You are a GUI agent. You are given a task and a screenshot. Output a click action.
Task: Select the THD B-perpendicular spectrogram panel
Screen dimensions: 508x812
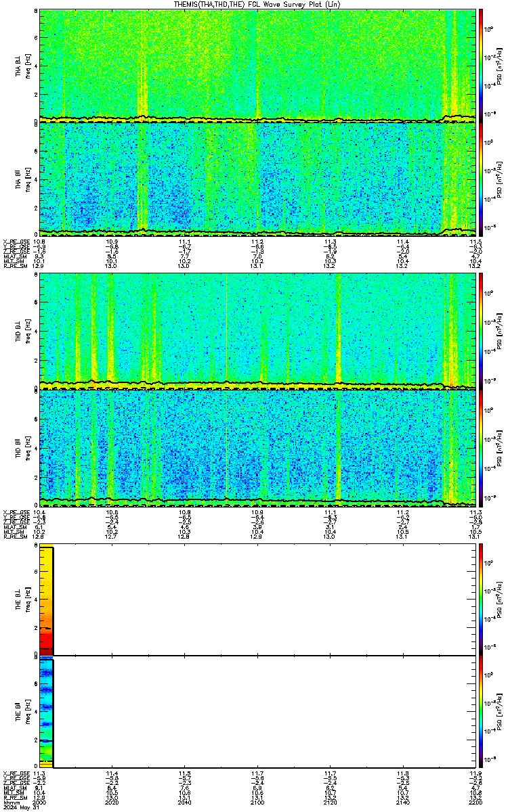pos(257,331)
